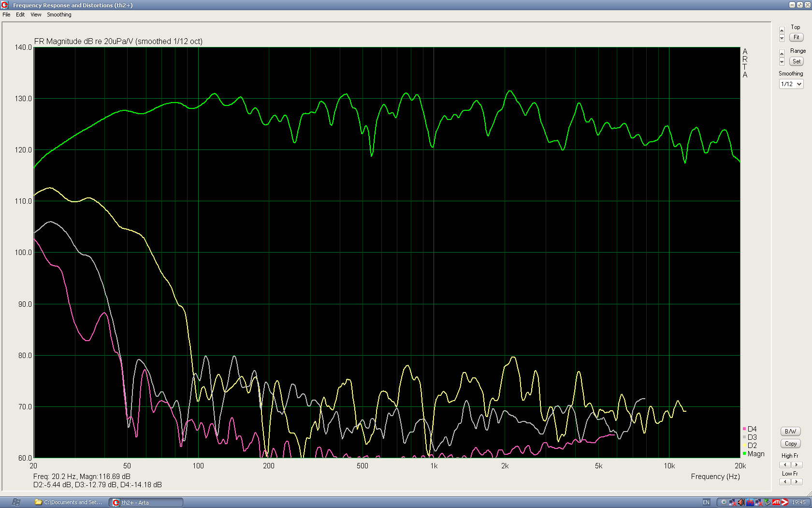
Task: Open the Edit menu
Action: click(x=20, y=15)
